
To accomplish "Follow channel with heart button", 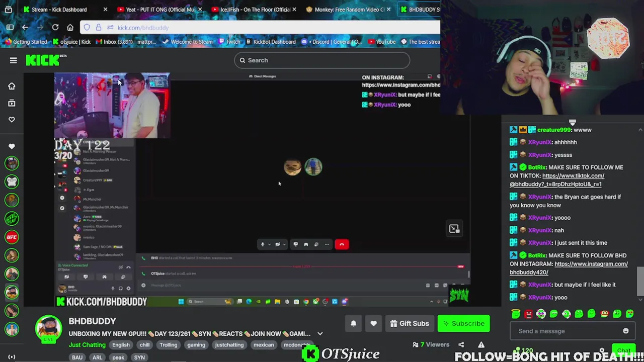I will click(373, 324).
